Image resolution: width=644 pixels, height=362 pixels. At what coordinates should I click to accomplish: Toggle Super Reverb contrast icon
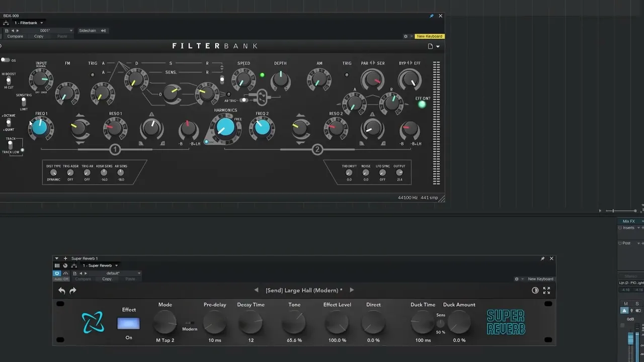535,291
